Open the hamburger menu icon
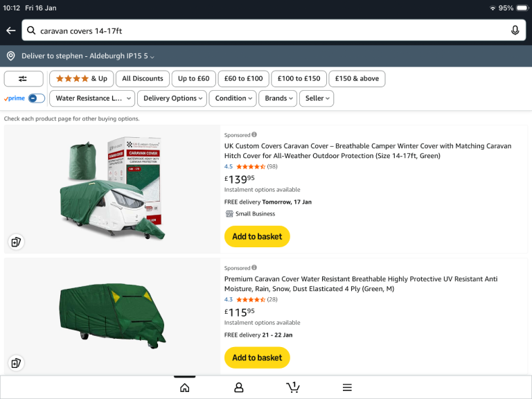Viewport: 532px width, 399px height. (347, 387)
